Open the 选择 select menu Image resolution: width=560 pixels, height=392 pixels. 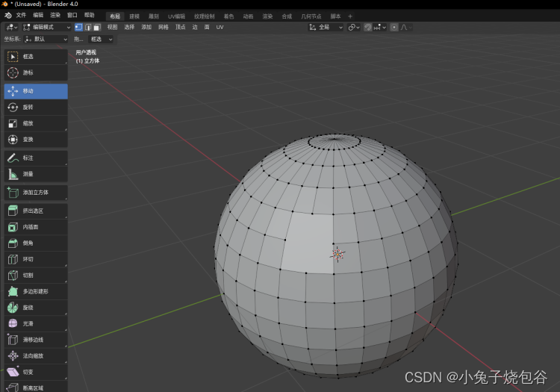coord(129,27)
